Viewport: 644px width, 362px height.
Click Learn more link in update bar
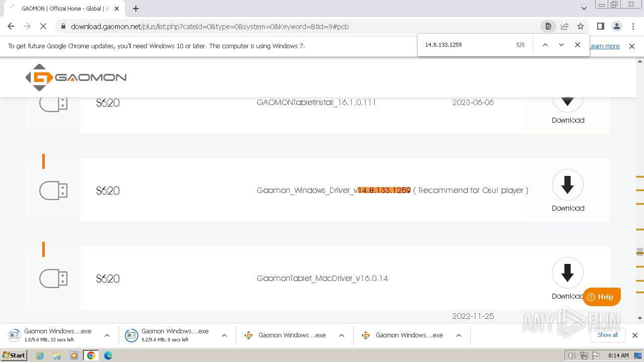[x=604, y=46]
